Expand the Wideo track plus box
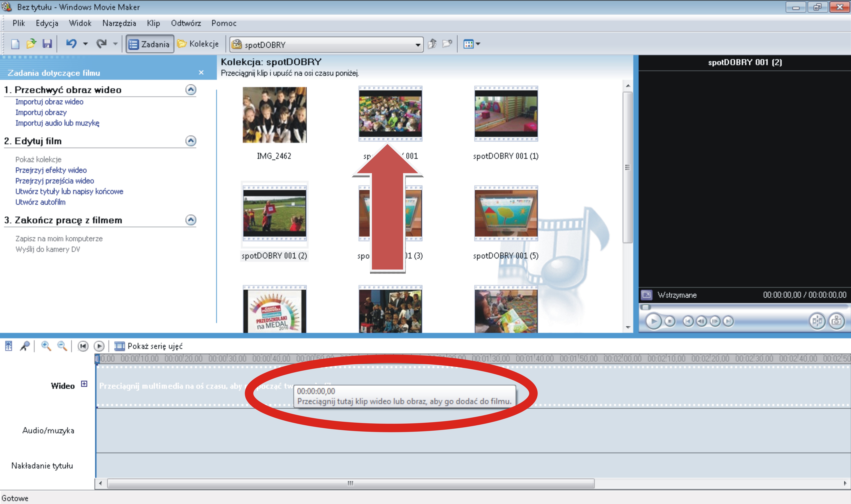Screen dimensions: 851x504 pos(84,384)
